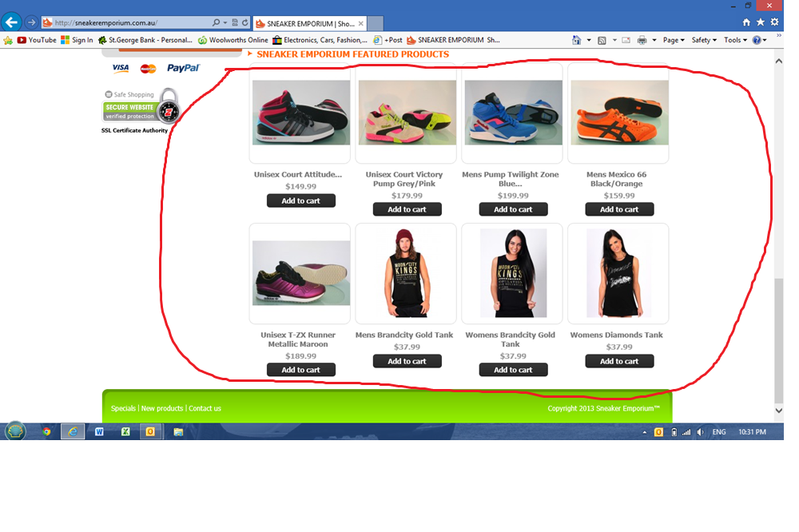The height and width of the screenshot is (532, 799).
Task: Open the feeds dropdown arrow
Action: tap(614, 40)
